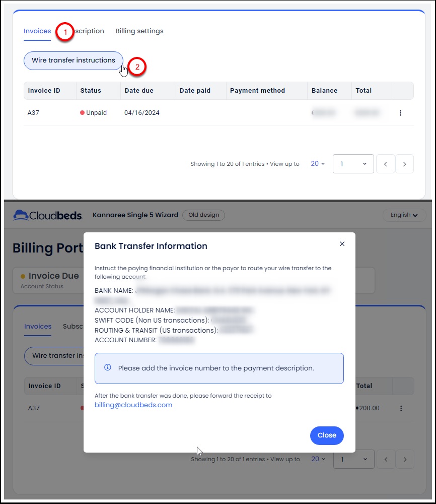Switch to the Billing settings tab

point(139,31)
